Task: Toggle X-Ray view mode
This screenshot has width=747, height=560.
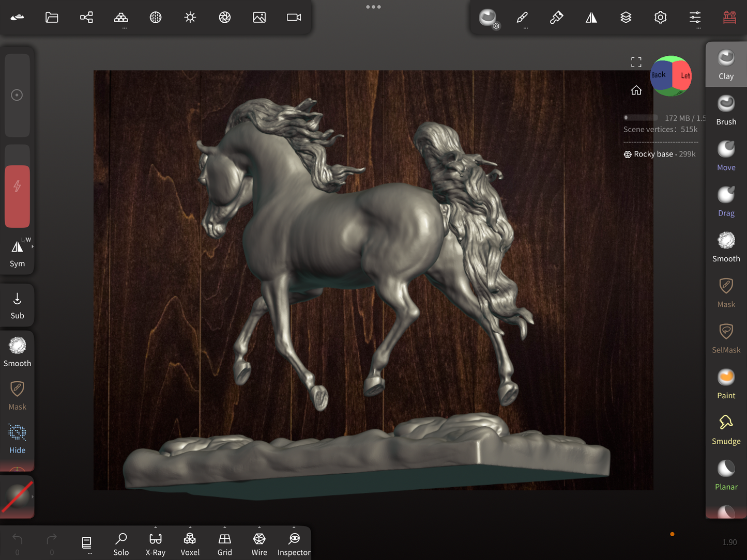Action: click(155, 544)
